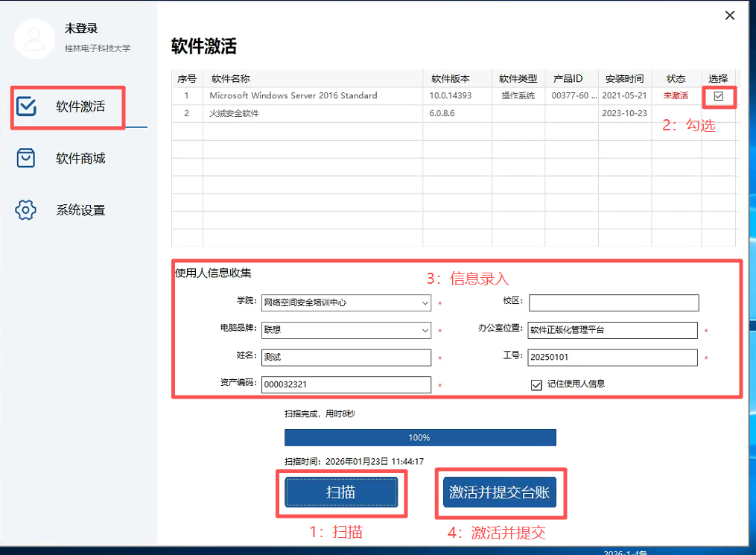Viewport: 756px width, 555px height.
Task: Click the 未登录 login status text
Action: coord(81,28)
